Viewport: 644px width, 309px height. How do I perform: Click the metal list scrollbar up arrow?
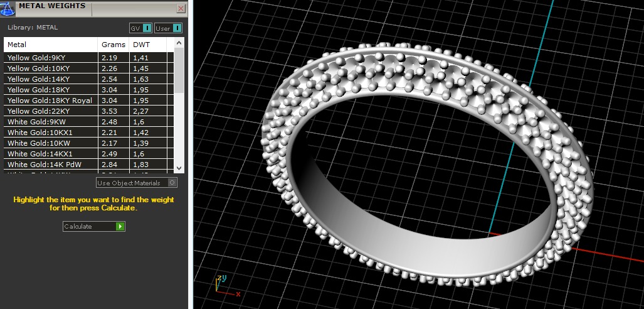tap(179, 43)
